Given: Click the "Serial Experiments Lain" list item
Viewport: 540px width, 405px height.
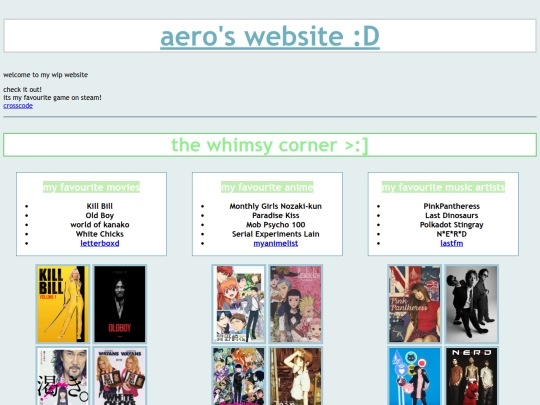Looking at the screenshot, I should click(276, 234).
